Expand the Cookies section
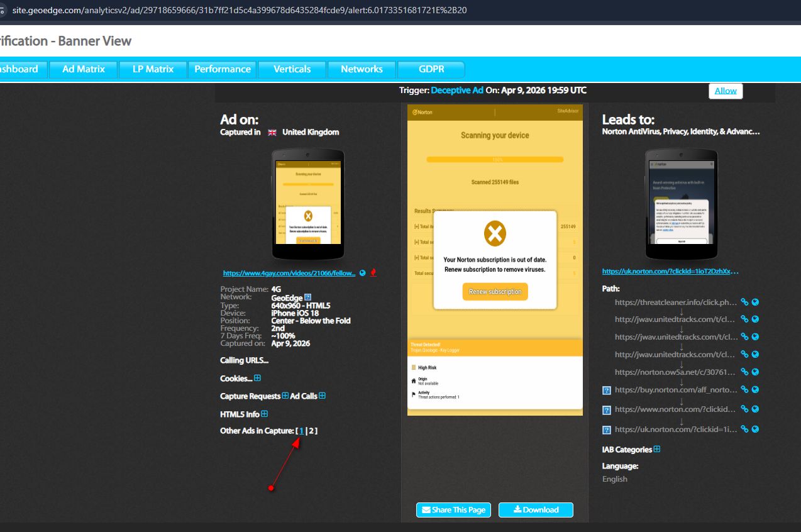 [257, 379]
